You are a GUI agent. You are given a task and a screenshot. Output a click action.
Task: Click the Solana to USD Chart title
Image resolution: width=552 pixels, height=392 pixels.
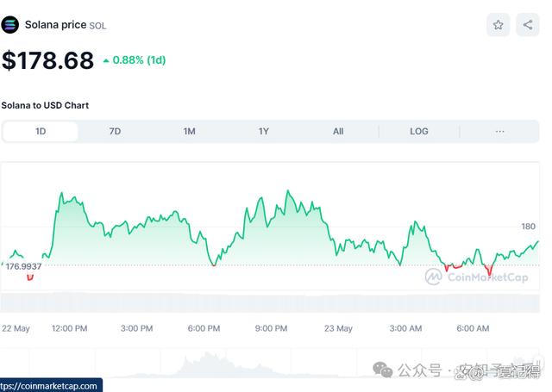(x=45, y=105)
